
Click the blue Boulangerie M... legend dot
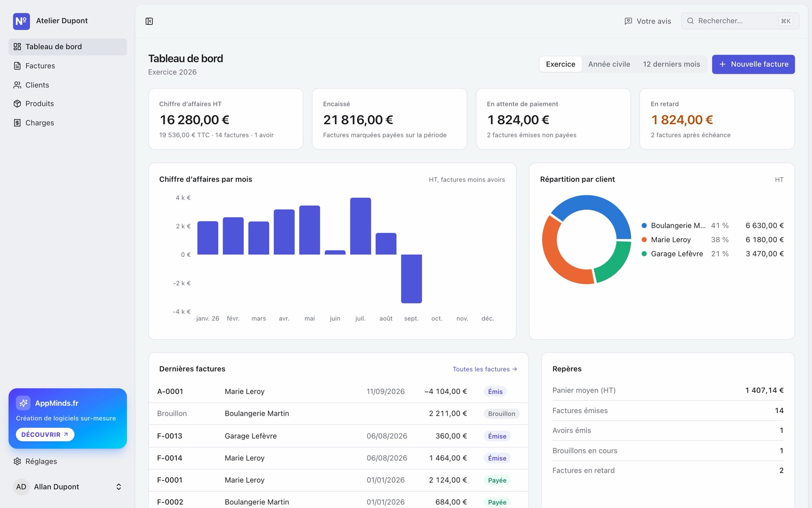[644, 226]
